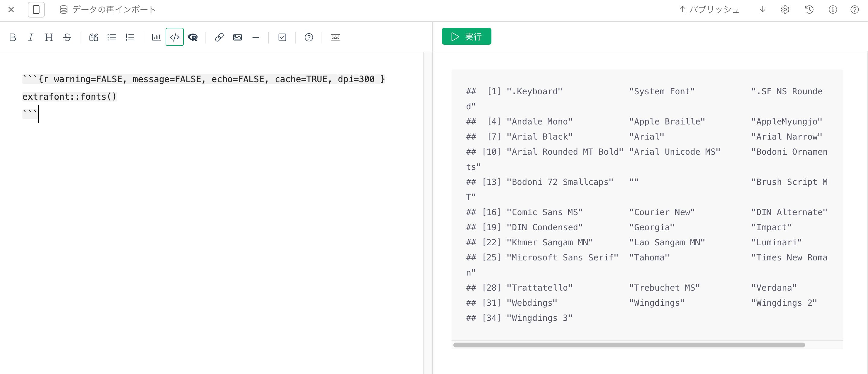This screenshot has width=868, height=374.
Task: Click the closing backticks line in editor
Action: (x=30, y=114)
